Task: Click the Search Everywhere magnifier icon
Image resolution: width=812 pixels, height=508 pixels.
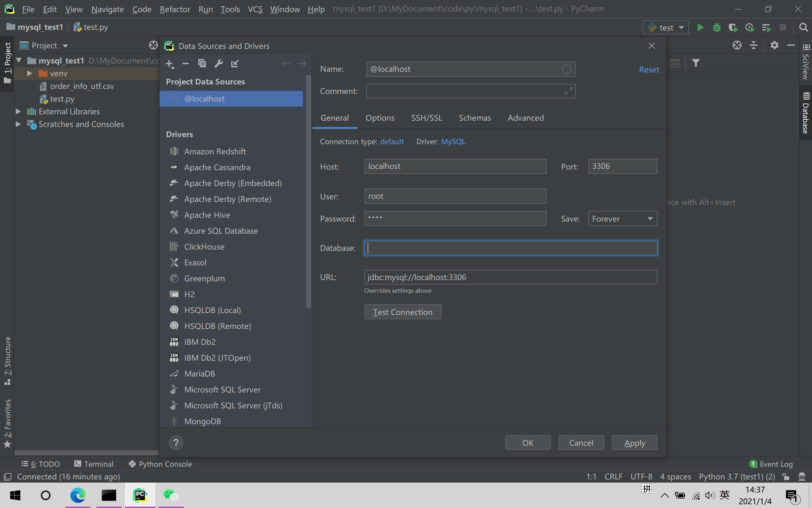Action: [803, 28]
